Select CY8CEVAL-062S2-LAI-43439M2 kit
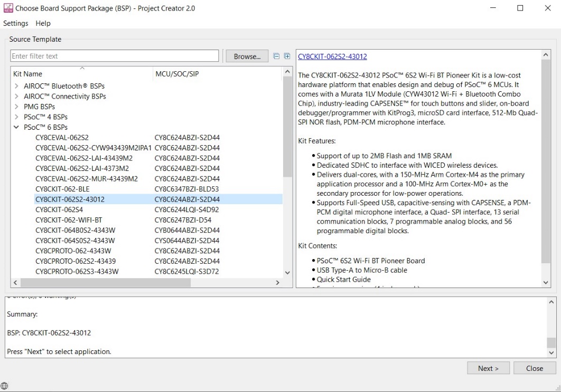 click(x=158, y=158)
